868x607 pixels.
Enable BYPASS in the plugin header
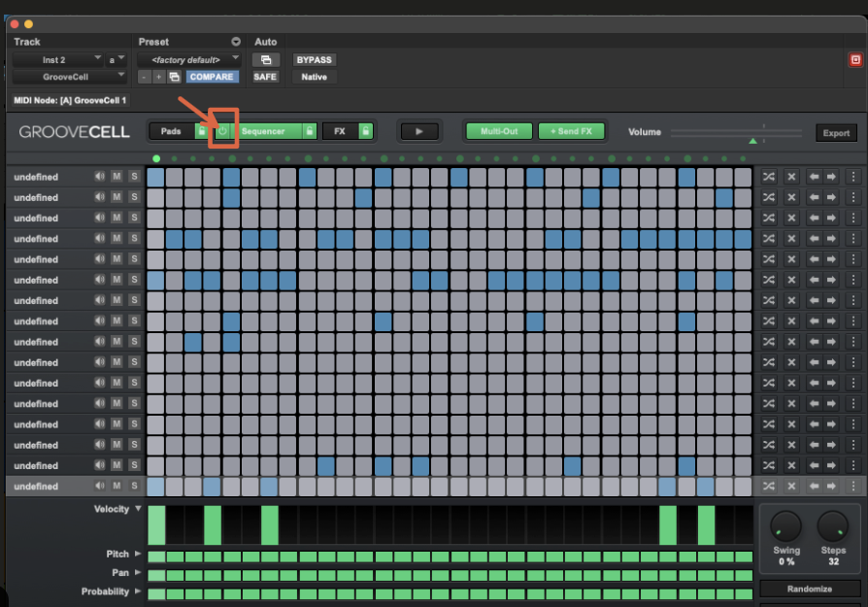pos(314,59)
